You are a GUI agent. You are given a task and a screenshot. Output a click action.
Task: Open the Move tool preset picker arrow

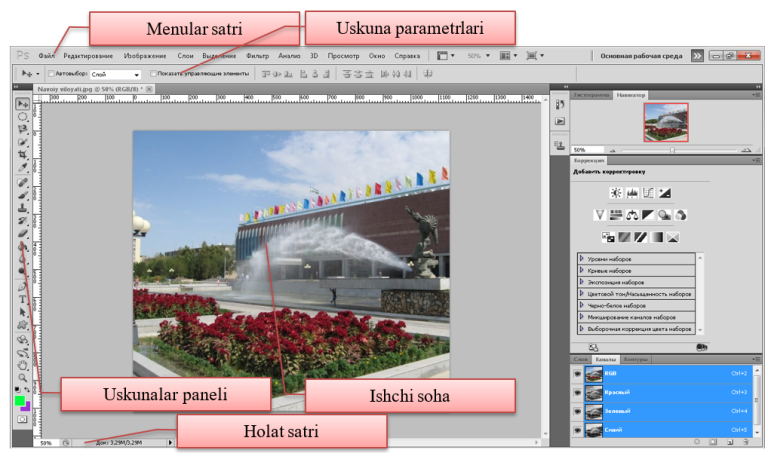(38, 74)
